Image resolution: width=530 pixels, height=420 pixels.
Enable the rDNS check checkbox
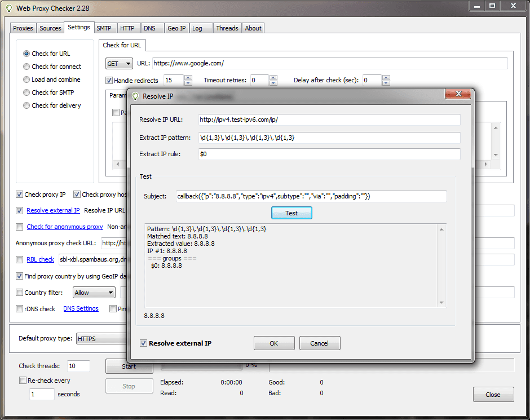[x=19, y=308]
